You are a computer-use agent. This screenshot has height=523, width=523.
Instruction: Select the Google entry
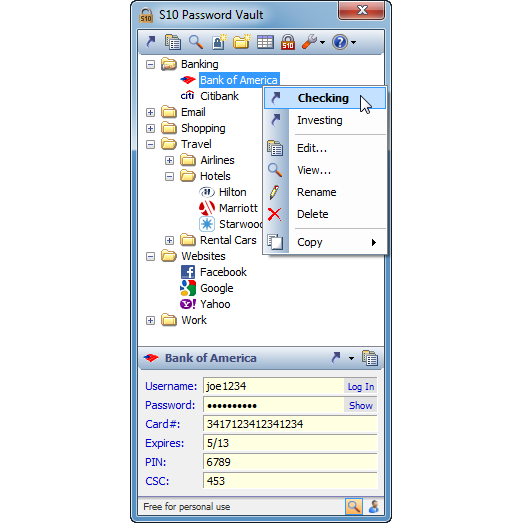pyautogui.click(x=216, y=288)
